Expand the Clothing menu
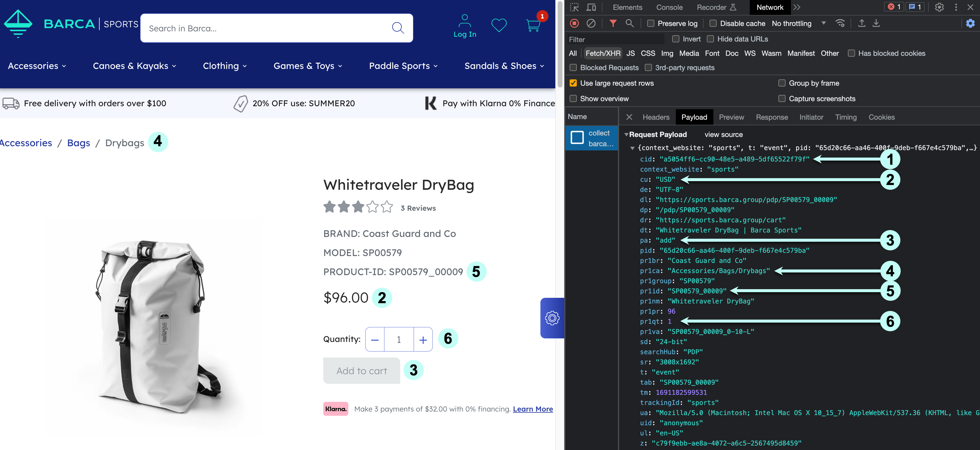 [x=225, y=66]
